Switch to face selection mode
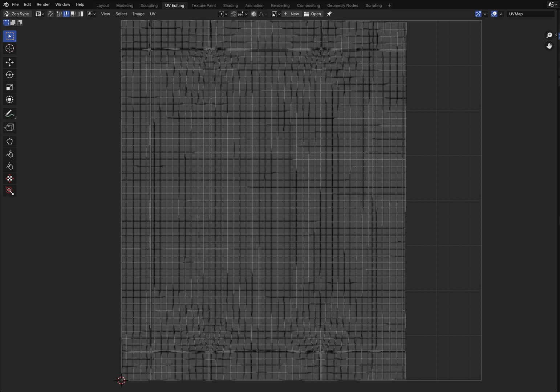 coord(73,14)
